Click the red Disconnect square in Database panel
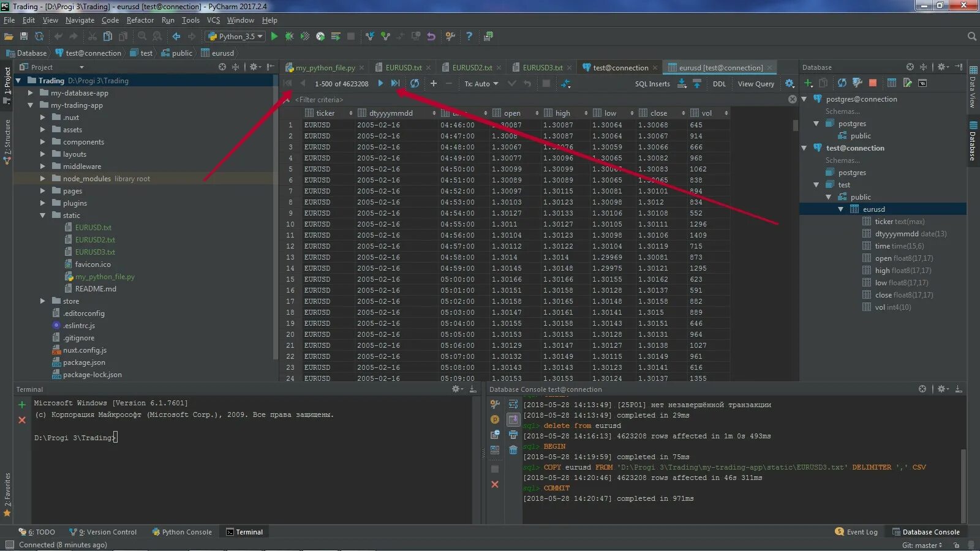Image resolution: width=980 pixels, height=551 pixels. [x=873, y=83]
